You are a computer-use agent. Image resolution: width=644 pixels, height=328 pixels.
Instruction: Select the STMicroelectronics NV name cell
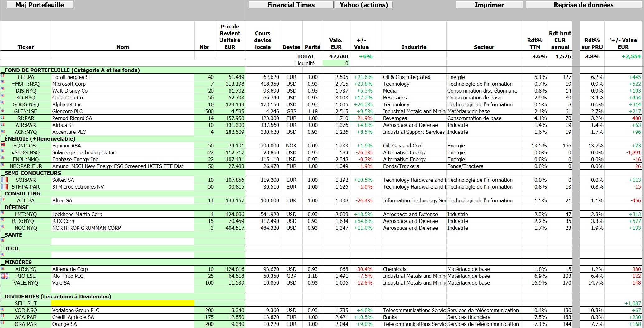pos(123,187)
